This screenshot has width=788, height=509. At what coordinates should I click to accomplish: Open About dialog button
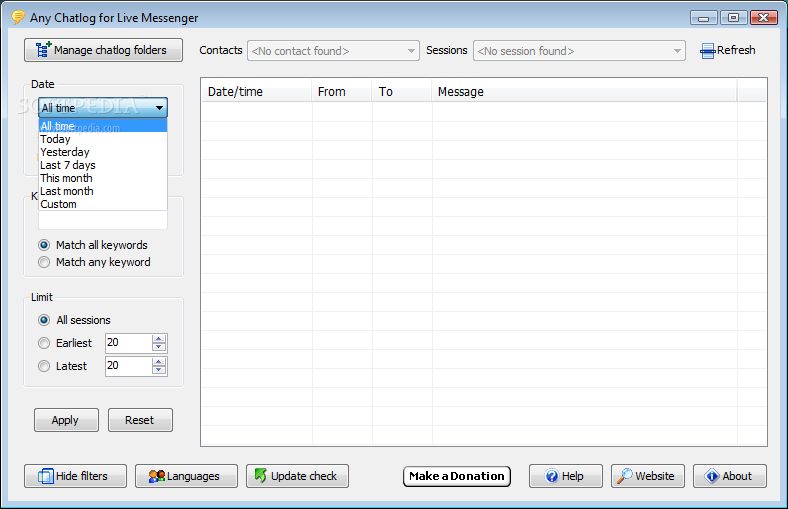coord(730,476)
